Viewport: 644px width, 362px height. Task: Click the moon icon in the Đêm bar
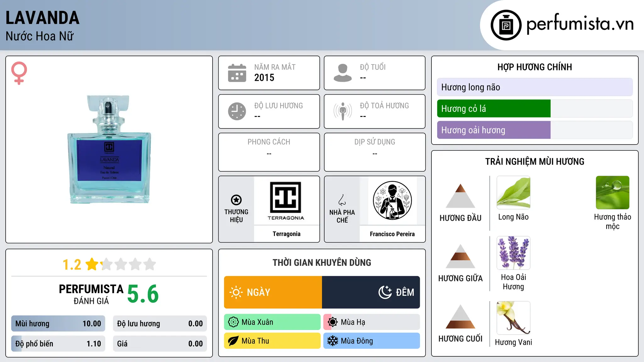pyautogui.click(x=385, y=292)
